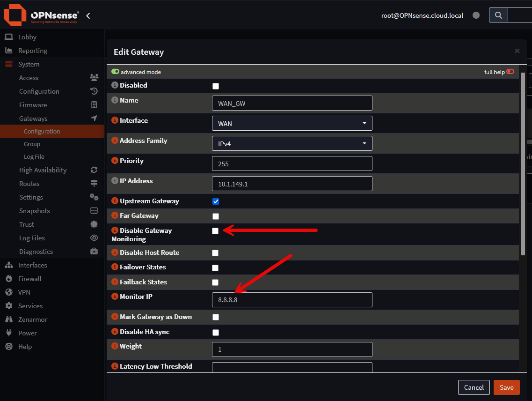Click the search magnifier icon
Image resolution: width=532 pixels, height=401 pixels.
(x=498, y=15)
